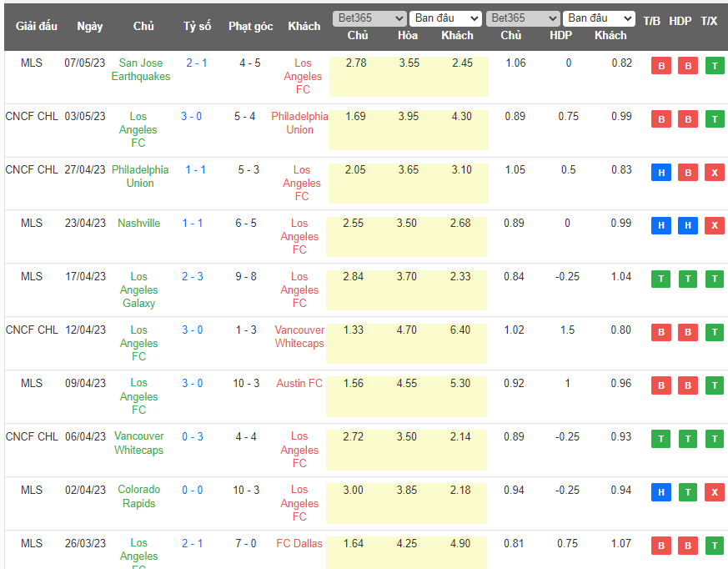Screen dimensions: 728x569
Task: Click blue H badge in 27/04/23 Philadelphia Union row
Action: click(660, 173)
